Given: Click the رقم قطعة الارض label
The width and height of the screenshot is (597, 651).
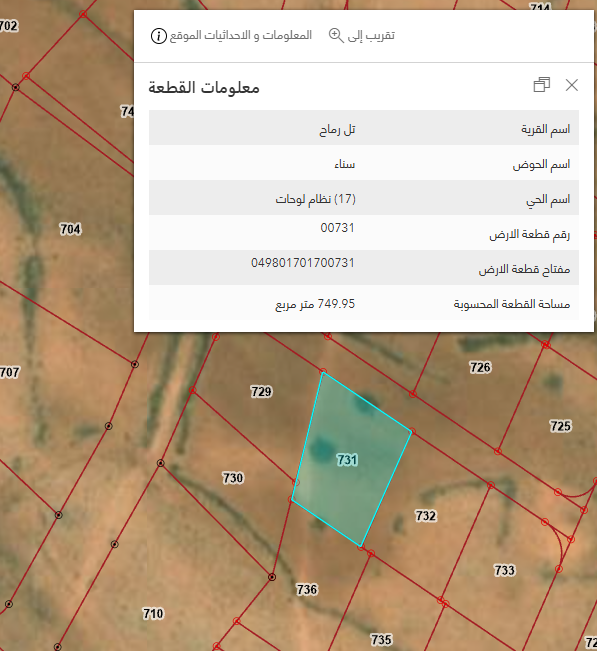Looking at the screenshot, I should (x=529, y=235).
